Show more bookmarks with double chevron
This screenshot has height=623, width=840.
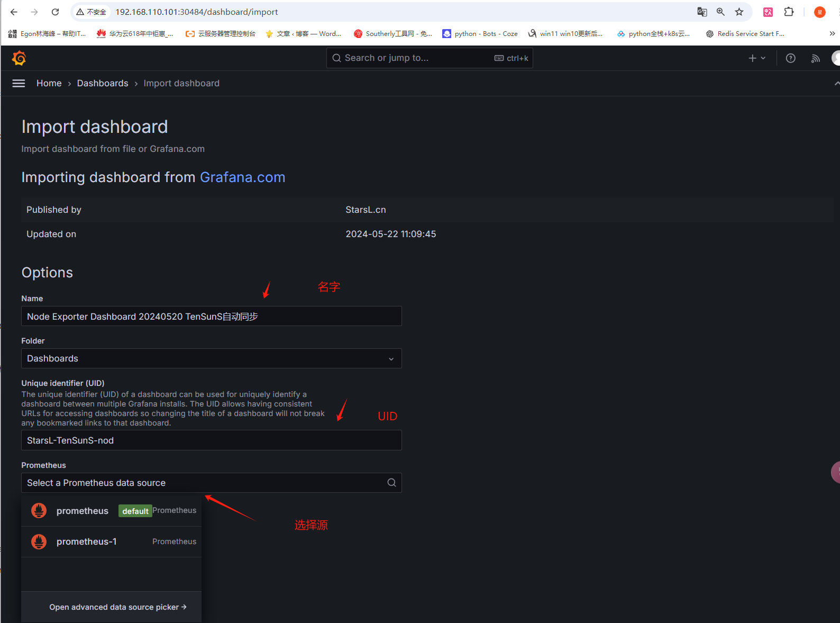pyautogui.click(x=832, y=33)
